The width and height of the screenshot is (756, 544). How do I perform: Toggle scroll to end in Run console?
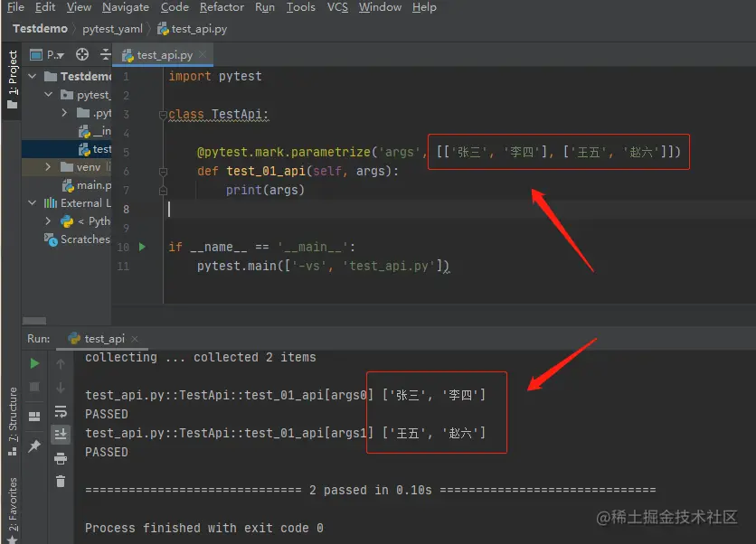tap(61, 435)
